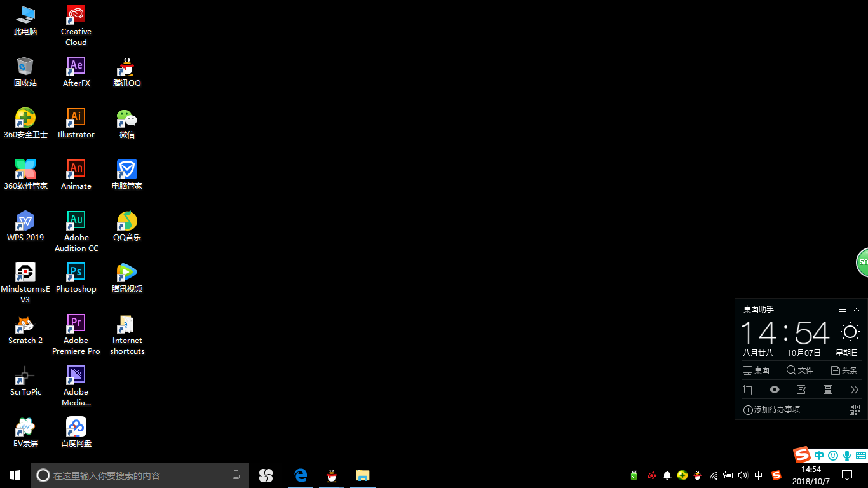Toggle the eye-protection icon in 桌面助手
The image size is (868, 488).
click(775, 390)
